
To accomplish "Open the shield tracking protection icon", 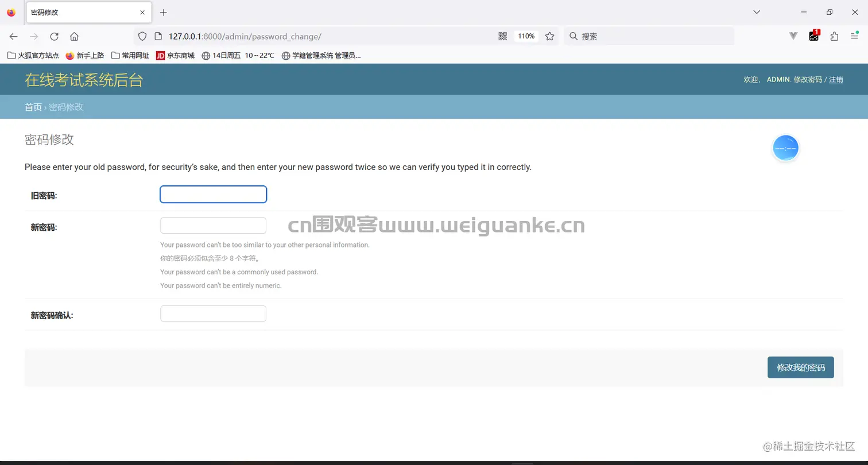I will (142, 36).
